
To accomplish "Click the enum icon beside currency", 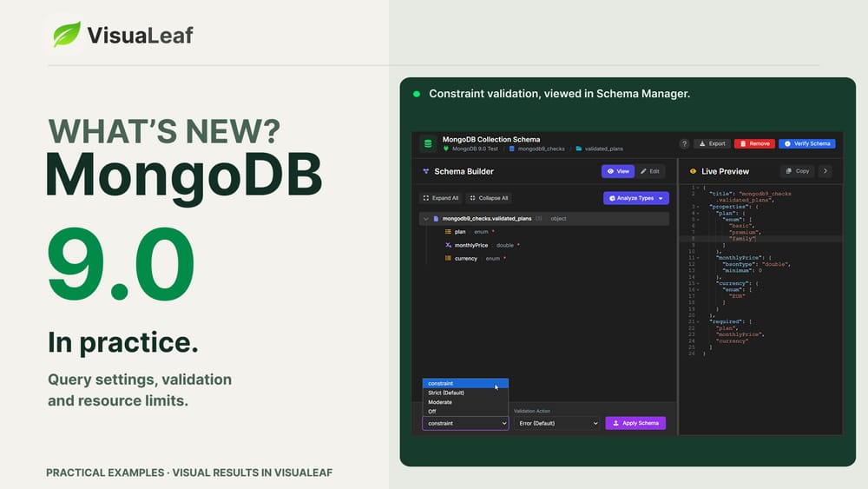I will pyautogui.click(x=448, y=259).
